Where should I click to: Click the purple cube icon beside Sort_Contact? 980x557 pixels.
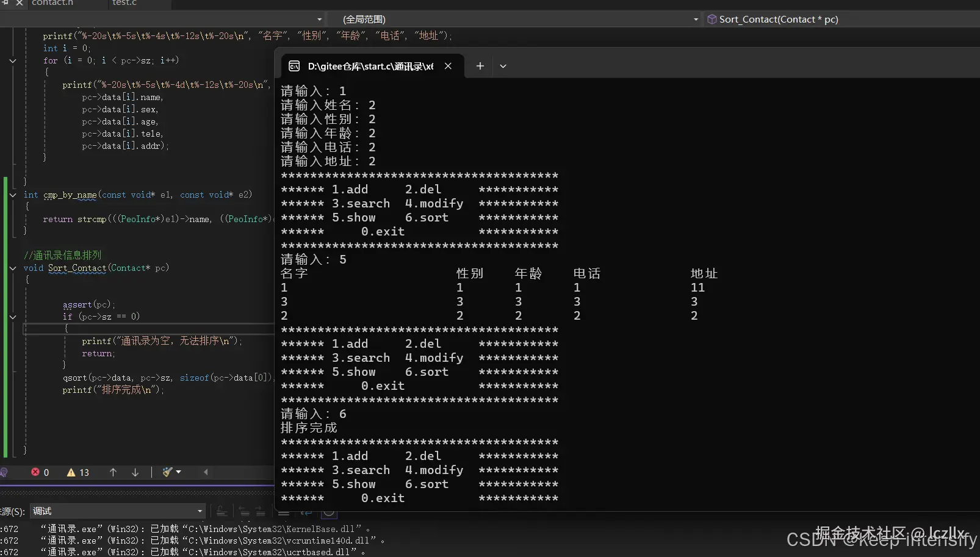[712, 20]
